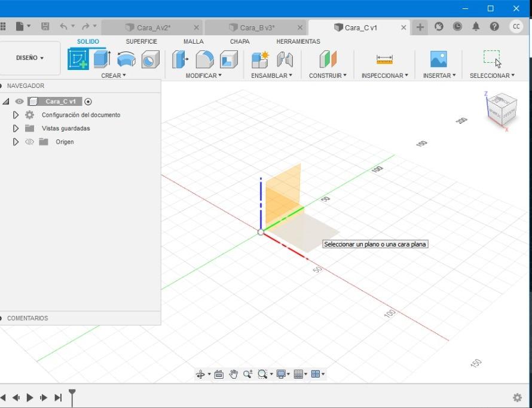Select the Revolve tool icon
Screen dimensions: 532x408
pyautogui.click(x=126, y=59)
